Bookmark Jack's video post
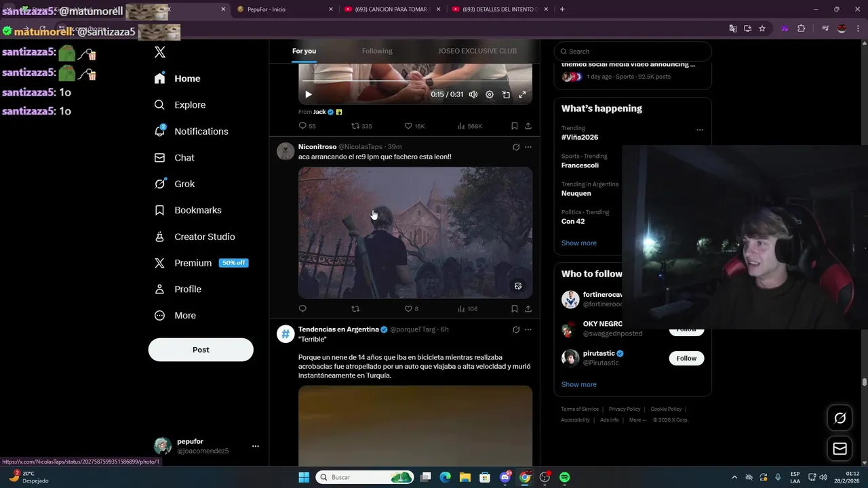 515,126
